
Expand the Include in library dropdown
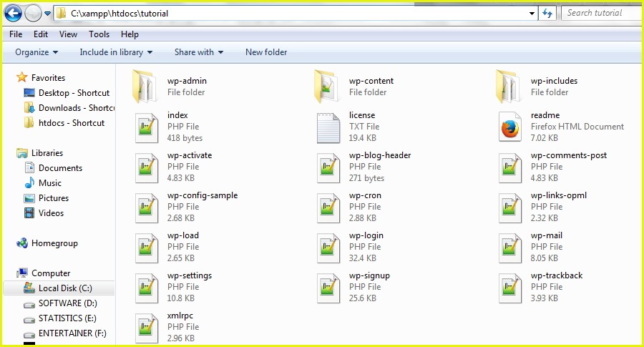(116, 52)
